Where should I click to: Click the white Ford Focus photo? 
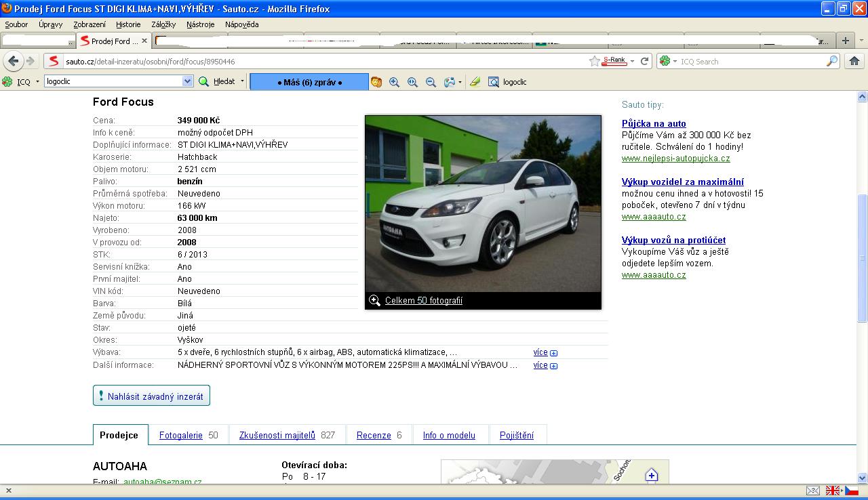tap(483, 203)
